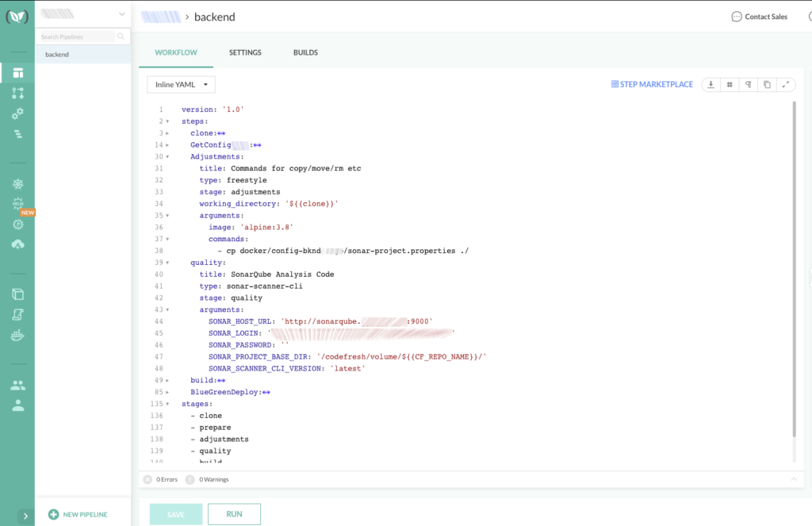
Task: Expand the errors panel chevron at bottom
Action: click(794, 479)
